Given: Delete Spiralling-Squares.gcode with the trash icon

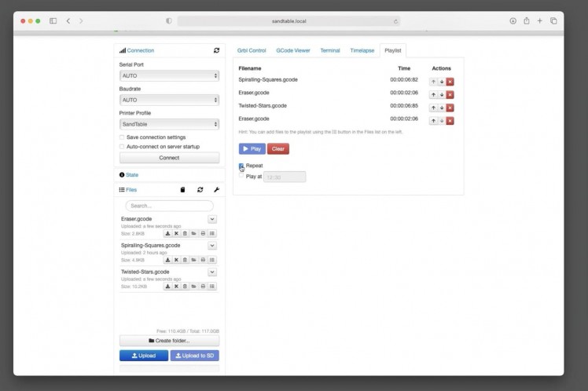Looking at the screenshot, I should click(x=185, y=260).
